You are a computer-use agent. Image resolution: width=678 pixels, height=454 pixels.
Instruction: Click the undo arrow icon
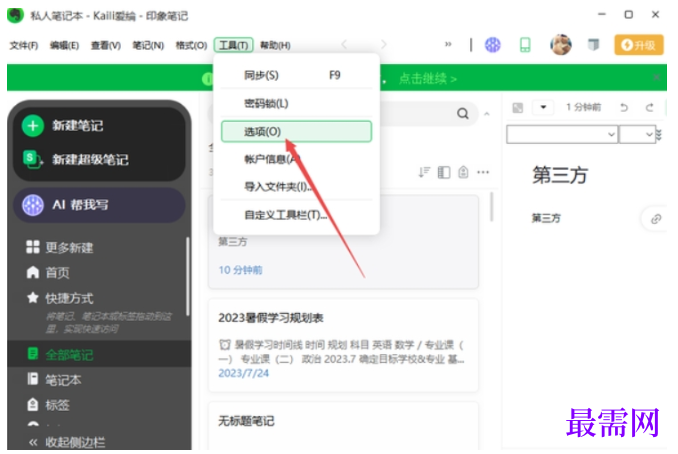coord(624,107)
